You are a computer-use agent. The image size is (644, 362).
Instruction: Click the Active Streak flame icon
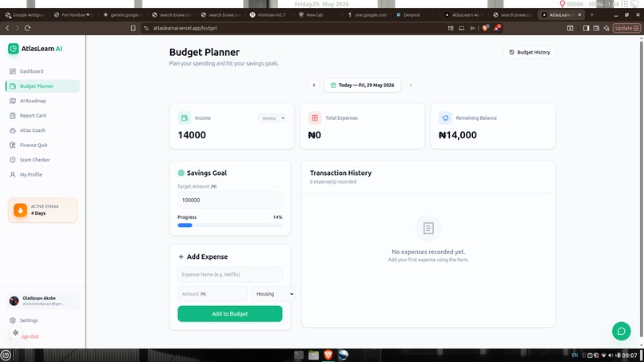pyautogui.click(x=20, y=210)
